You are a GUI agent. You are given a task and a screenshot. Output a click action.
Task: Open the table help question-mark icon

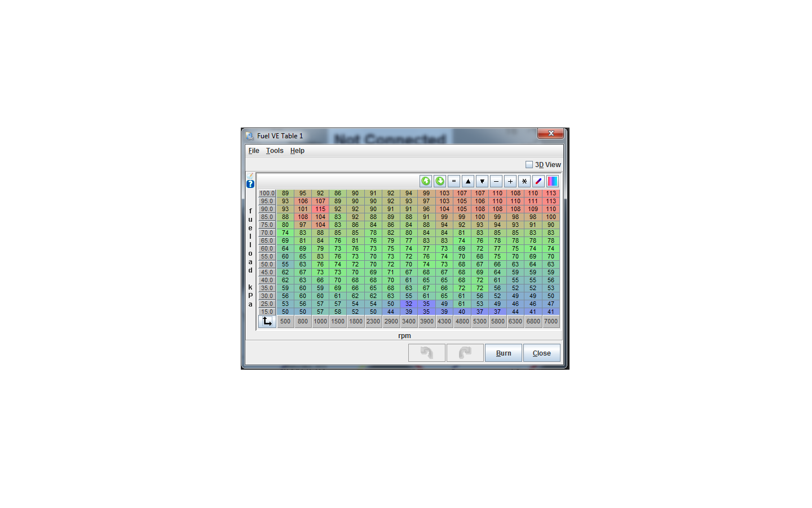coord(250,183)
